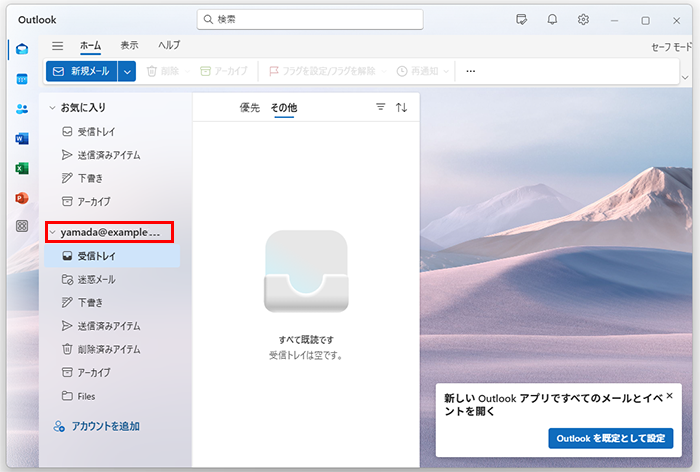The height and width of the screenshot is (472, 700).
Task: Open the notifications bell icon
Action: coord(552,20)
